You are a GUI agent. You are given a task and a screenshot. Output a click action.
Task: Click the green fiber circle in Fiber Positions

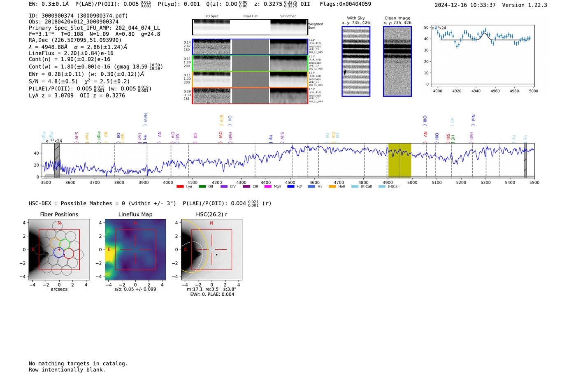[65, 245]
